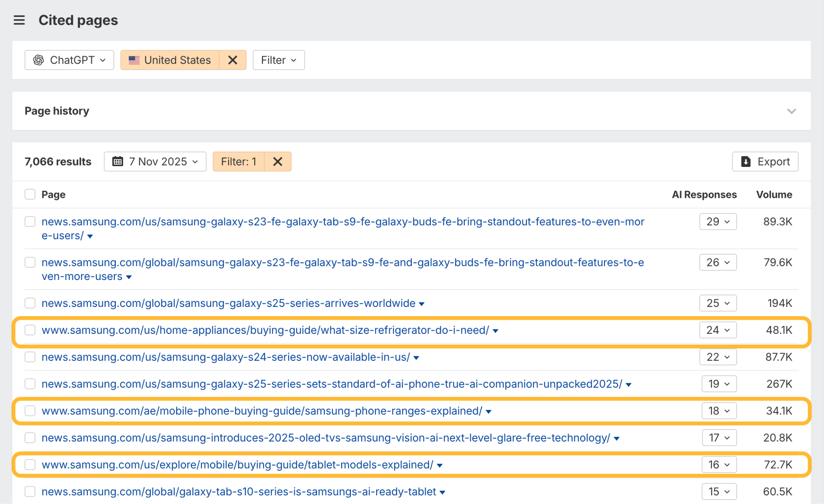This screenshot has height=504, width=824.
Task: Check the select-all checkbox in the table header
Action: [x=30, y=194]
